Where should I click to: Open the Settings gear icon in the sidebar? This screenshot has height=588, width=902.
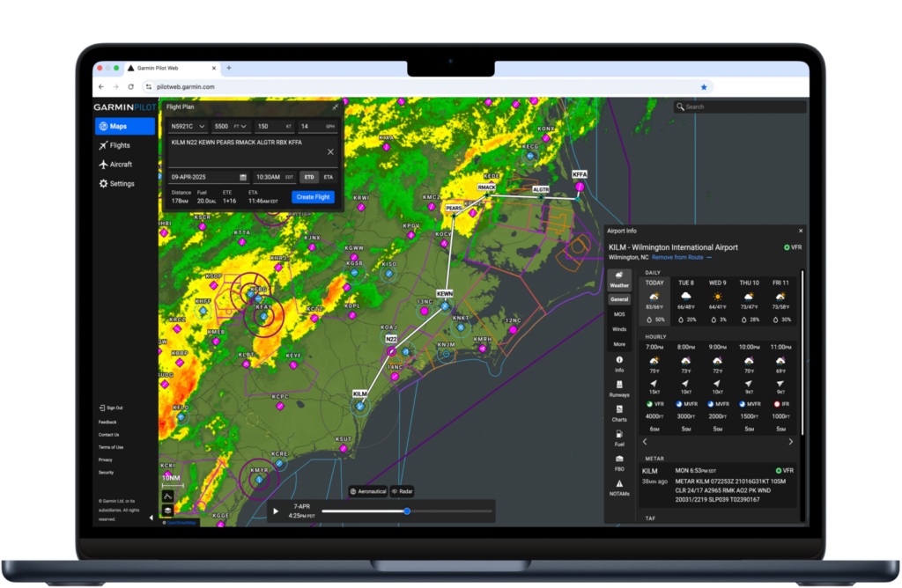(x=103, y=183)
